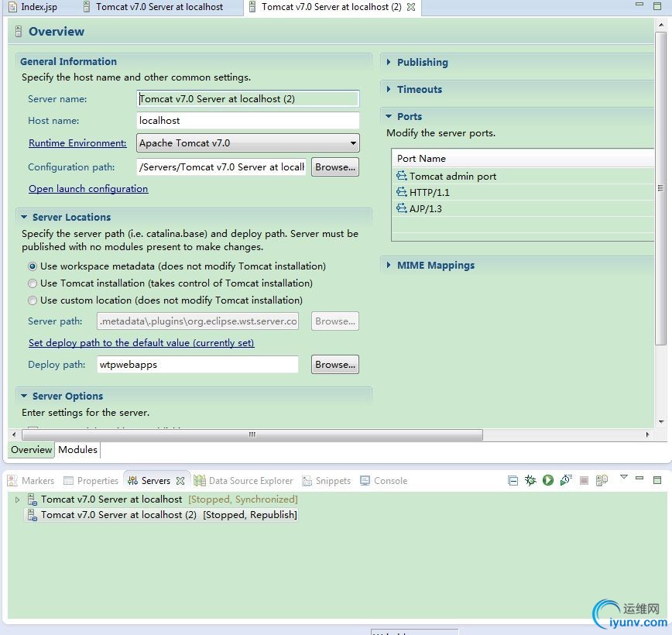This screenshot has width=672, height=635.
Task: Click icon of first Tomcat server entry
Action: click(x=33, y=499)
